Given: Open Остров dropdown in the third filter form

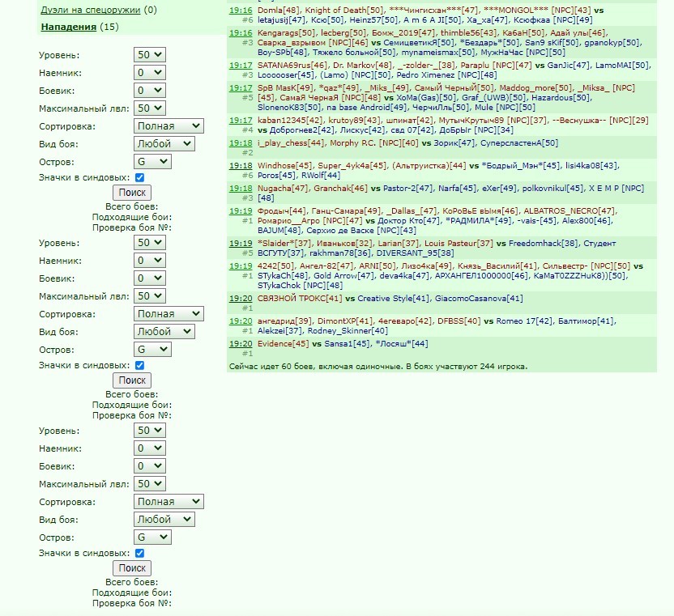Looking at the screenshot, I should click(152, 537).
